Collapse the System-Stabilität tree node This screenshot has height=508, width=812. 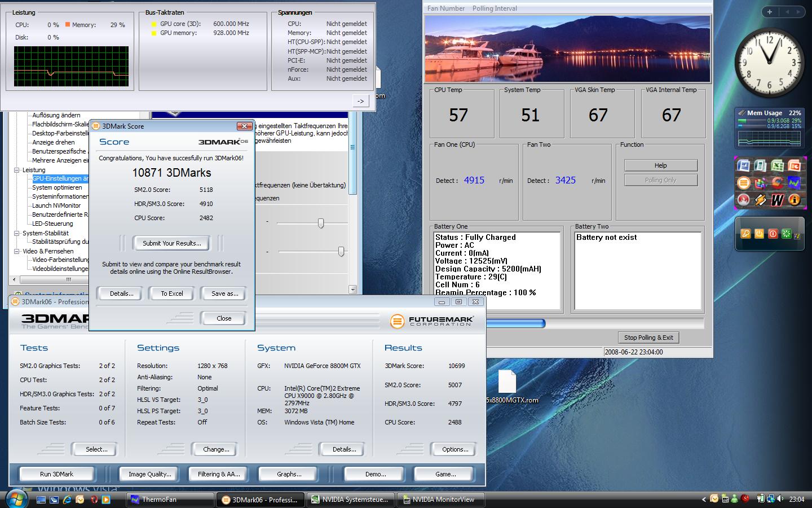point(17,233)
